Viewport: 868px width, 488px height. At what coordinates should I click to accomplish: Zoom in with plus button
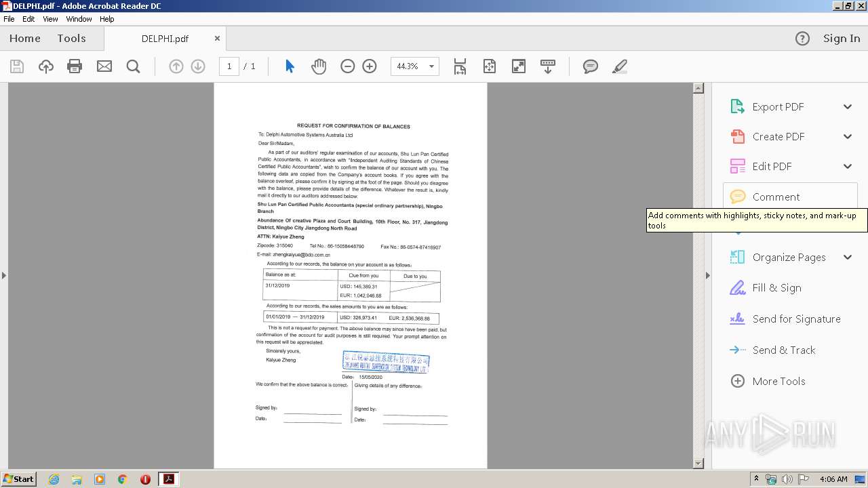pyautogui.click(x=370, y=66)
